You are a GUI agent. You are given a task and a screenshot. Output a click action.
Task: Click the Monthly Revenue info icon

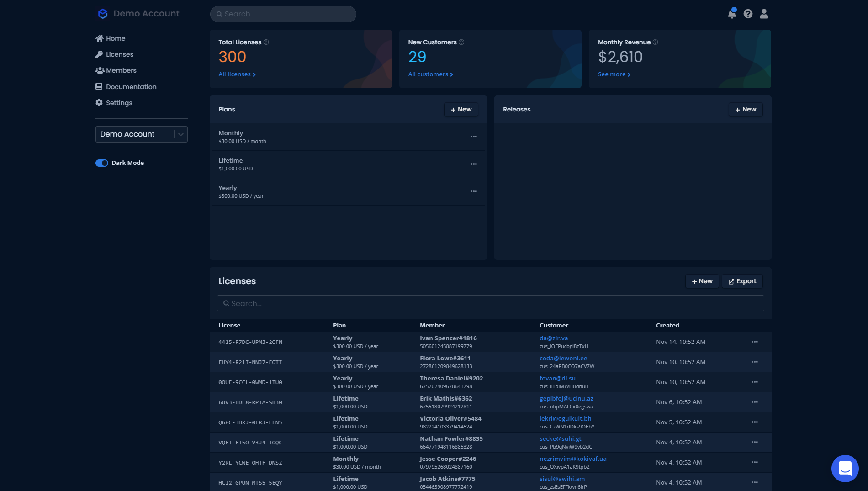(655, 42)
